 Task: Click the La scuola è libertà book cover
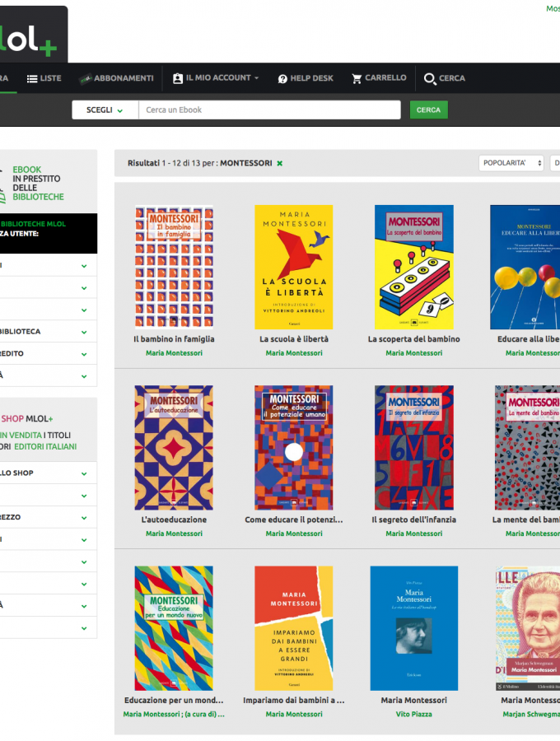coord(294,267)
